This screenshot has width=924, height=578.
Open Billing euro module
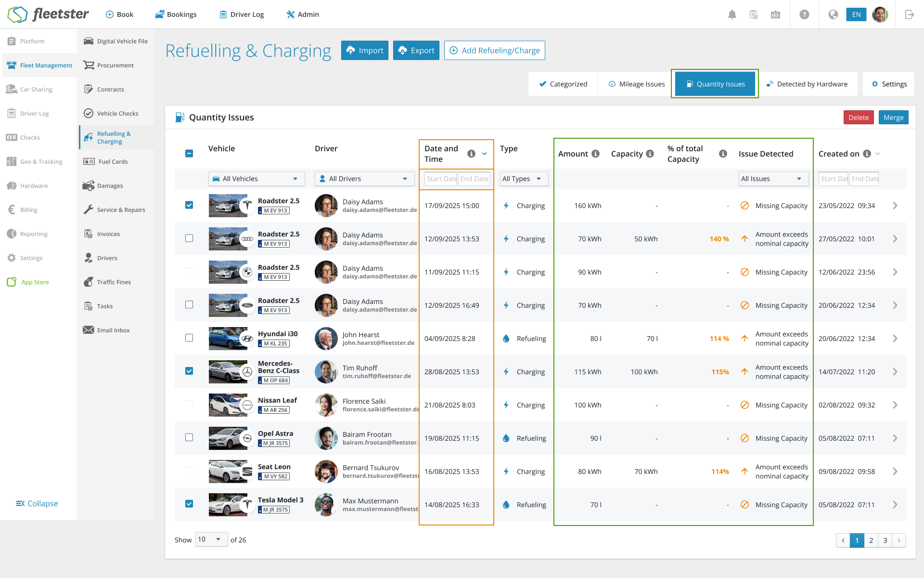click(x=22, y=210)
